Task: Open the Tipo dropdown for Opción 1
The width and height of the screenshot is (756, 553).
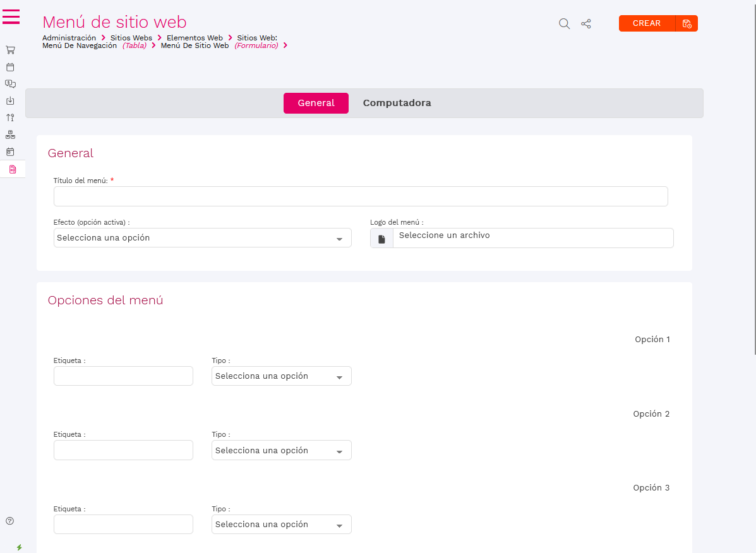Action: [x=281, y=376]
